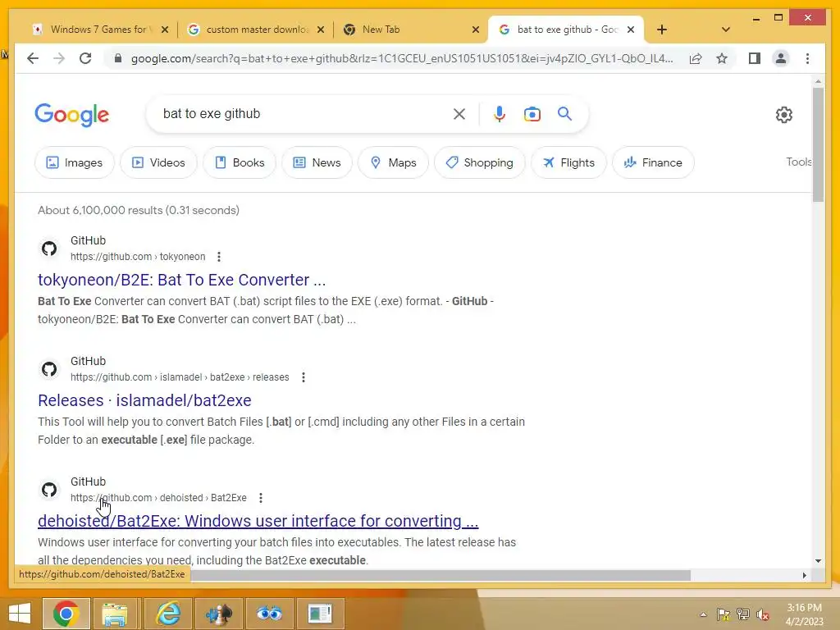Filter results by Shopping

(479, 162)
